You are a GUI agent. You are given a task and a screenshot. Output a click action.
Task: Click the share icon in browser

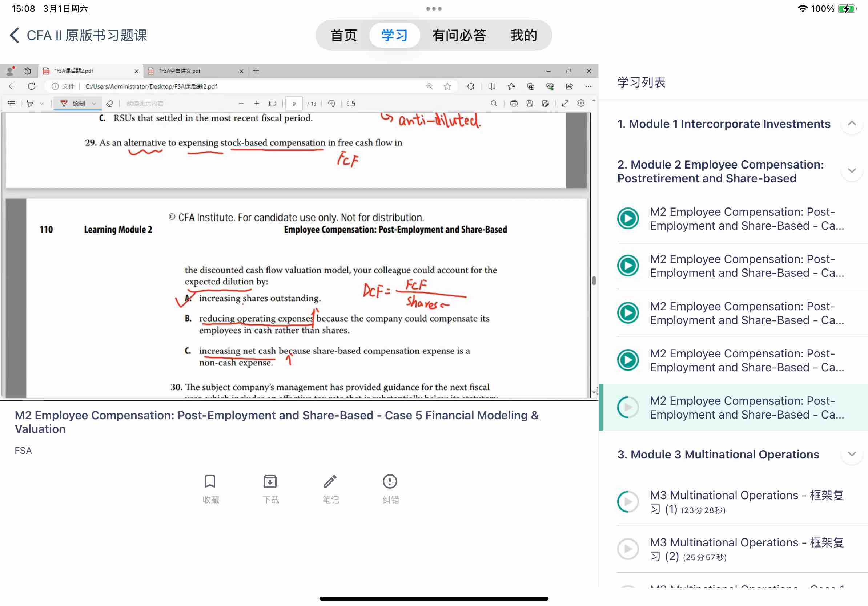(569, 86)
